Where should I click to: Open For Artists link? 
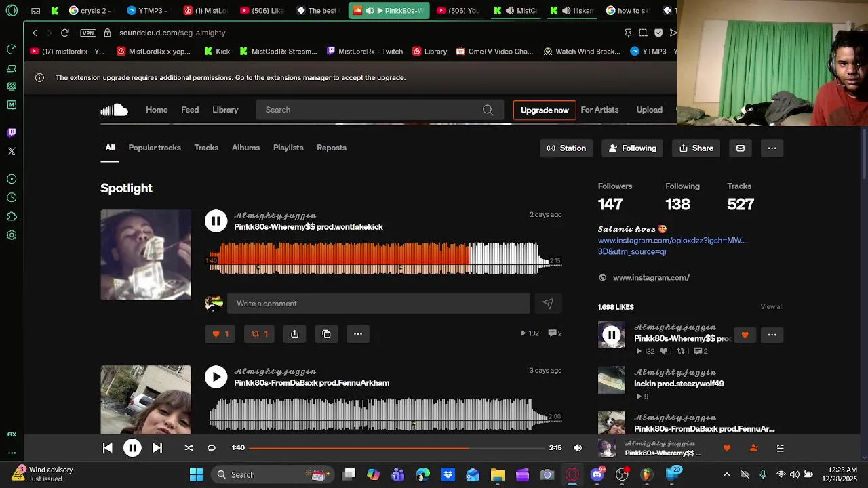click(x=599, y=110)
